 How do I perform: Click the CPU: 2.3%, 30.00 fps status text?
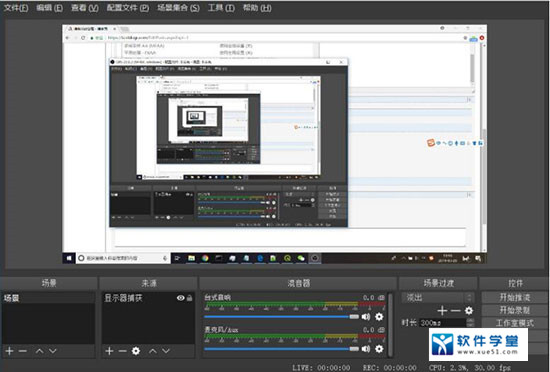click(470, 367)
